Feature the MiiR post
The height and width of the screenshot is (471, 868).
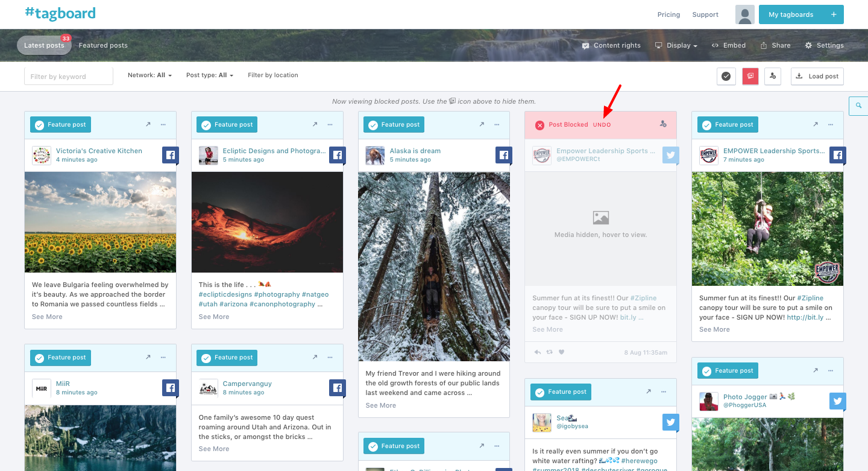pos(60,358)
